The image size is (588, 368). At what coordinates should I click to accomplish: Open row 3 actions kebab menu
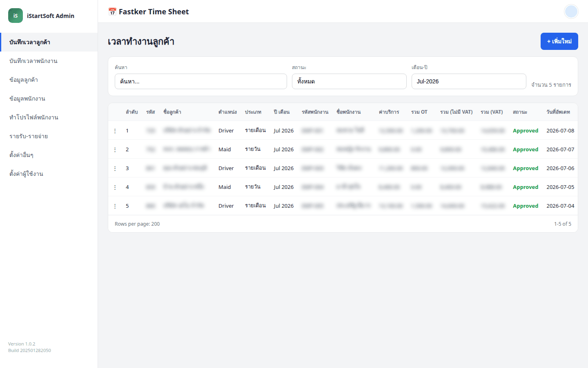pos(115,168)
